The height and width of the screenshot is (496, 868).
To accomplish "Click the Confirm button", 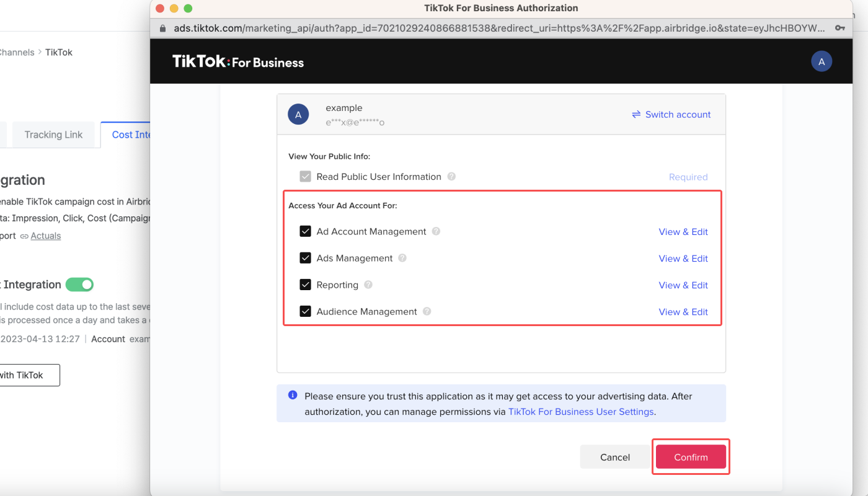I will point(691,457).
